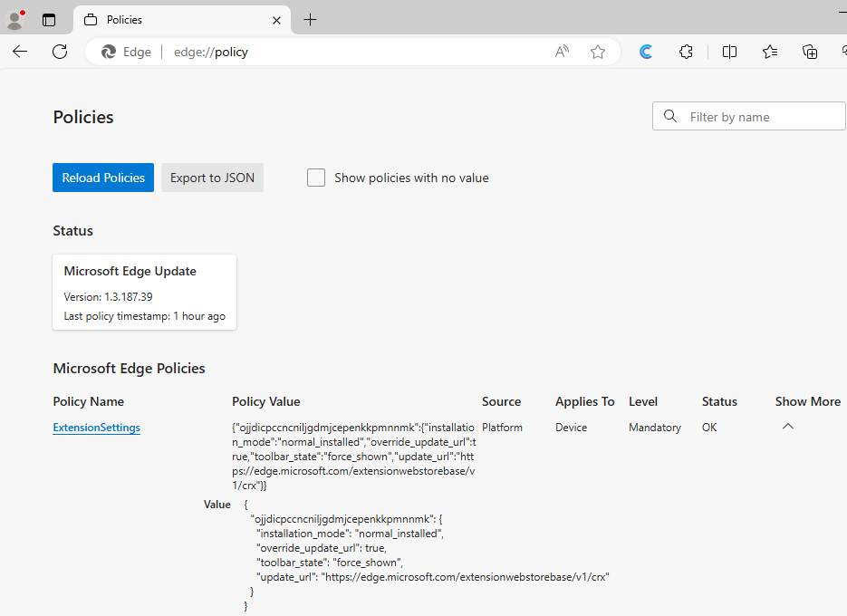Click the filter search magnifier icon

pos(669,116)
